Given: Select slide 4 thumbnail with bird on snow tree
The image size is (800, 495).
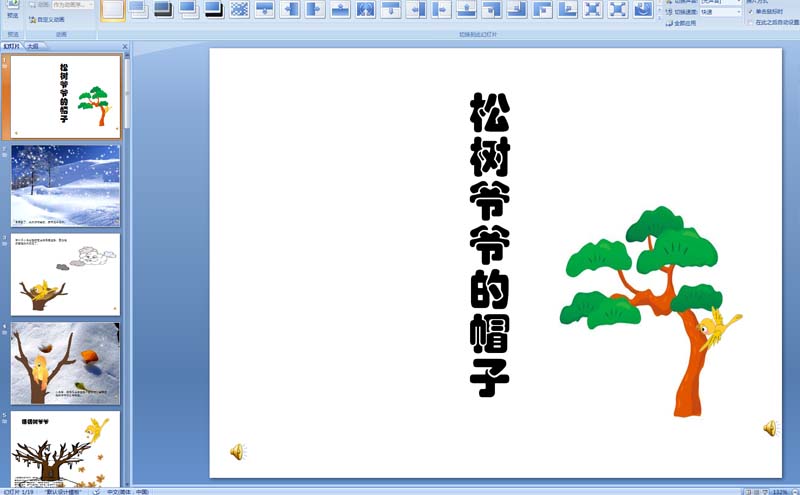Looking at the screenshot, I should [x=65, y=363].
